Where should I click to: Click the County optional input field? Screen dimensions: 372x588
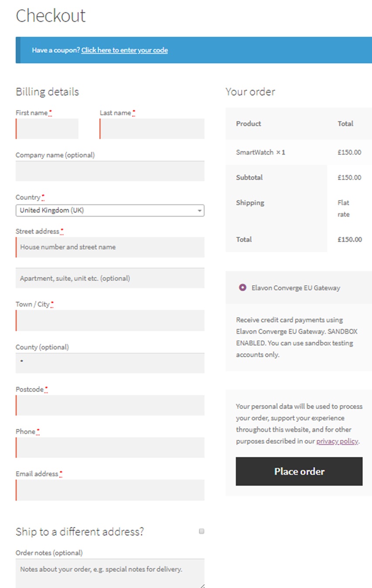[x=110, y=363]
